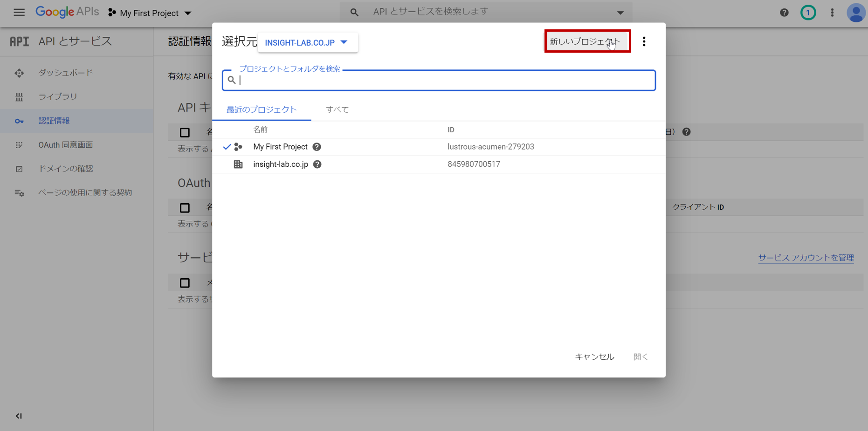Click the ページの使用に関する契約 settings icon

(x=19, y=193)
